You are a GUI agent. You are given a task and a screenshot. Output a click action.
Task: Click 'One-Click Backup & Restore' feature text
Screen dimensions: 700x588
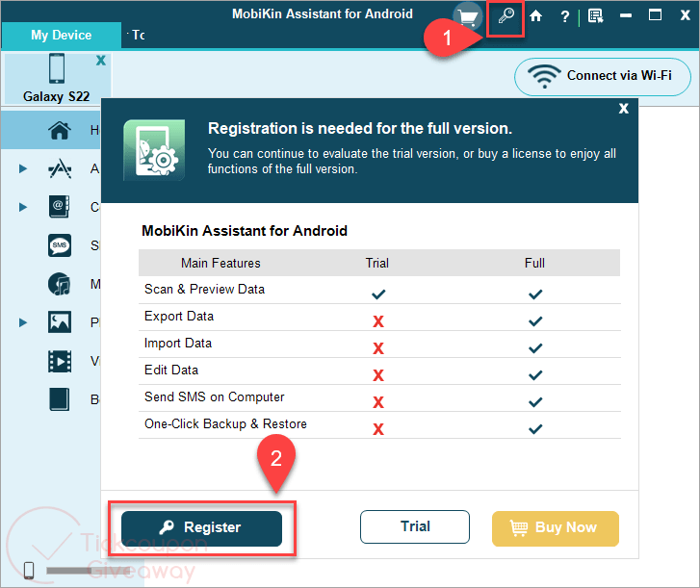click(225, 423)
